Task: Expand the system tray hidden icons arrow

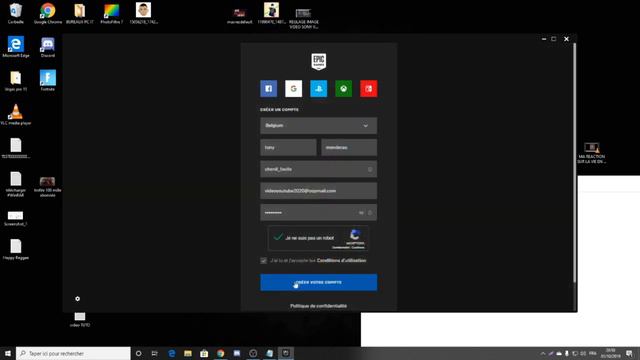Action: point(543,353)
